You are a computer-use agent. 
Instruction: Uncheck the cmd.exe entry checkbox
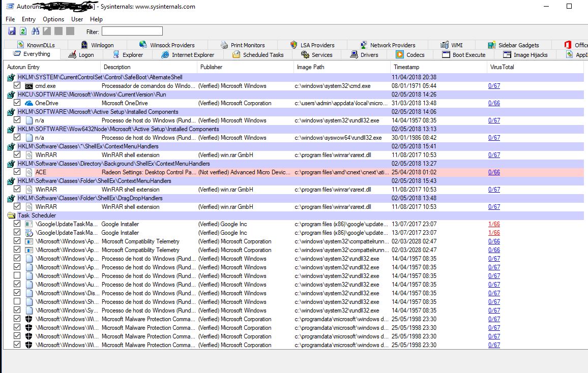tap(17, 85)
